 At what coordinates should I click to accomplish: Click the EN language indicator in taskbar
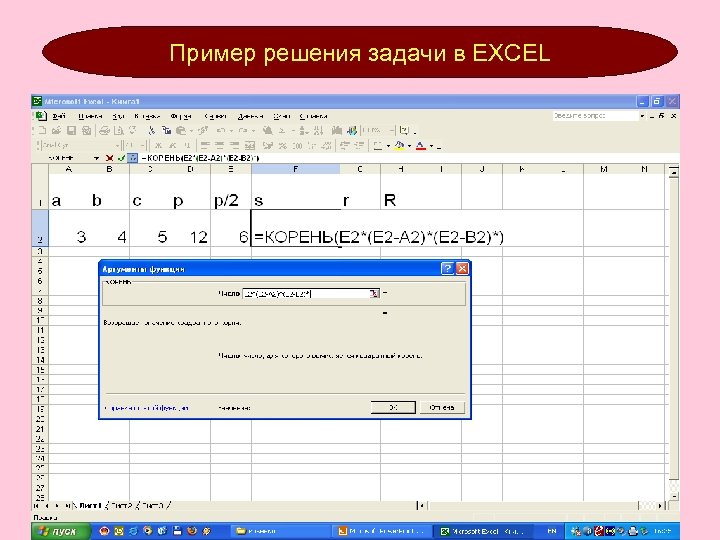click(x=551, y=531)
